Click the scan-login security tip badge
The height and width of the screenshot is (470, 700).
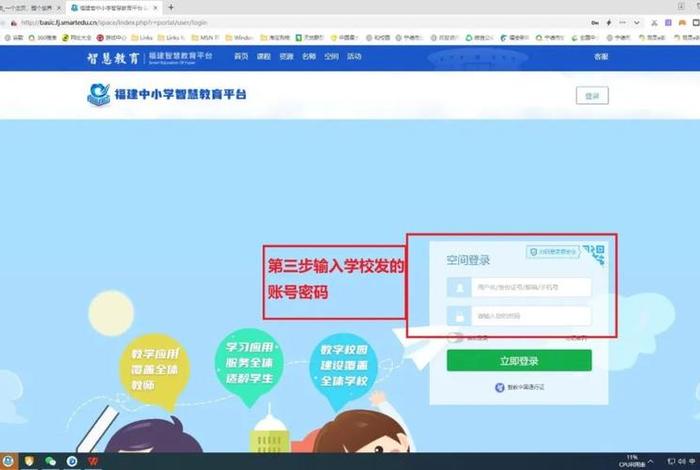tap(553, 252)
